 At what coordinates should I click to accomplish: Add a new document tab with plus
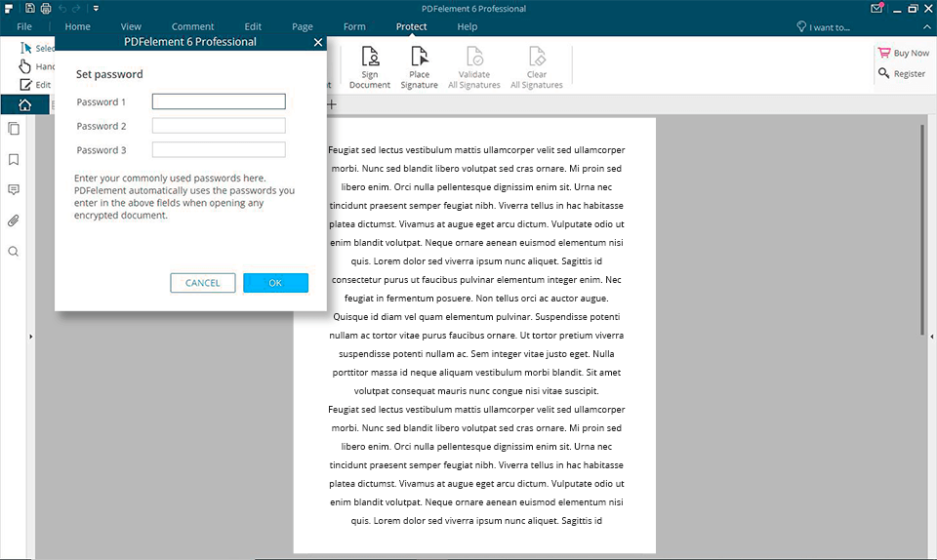coord(332,104)
